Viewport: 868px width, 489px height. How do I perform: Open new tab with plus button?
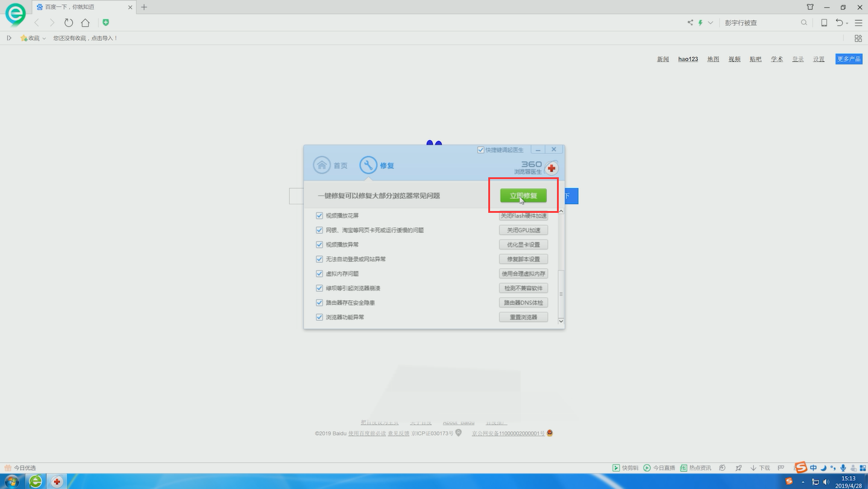[x=144, y=7]
